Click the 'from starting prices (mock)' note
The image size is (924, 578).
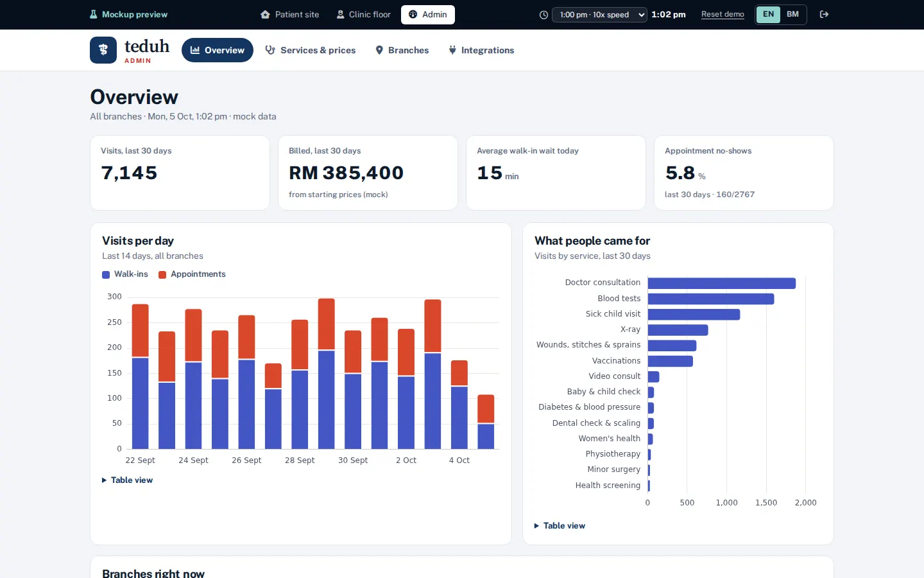pyautogui.click(x=338, y=195)
